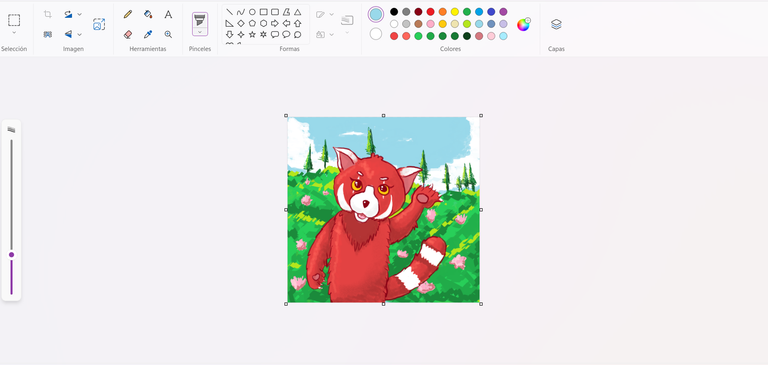
Task: Choose the oval shape
Action: click(252, 12)
